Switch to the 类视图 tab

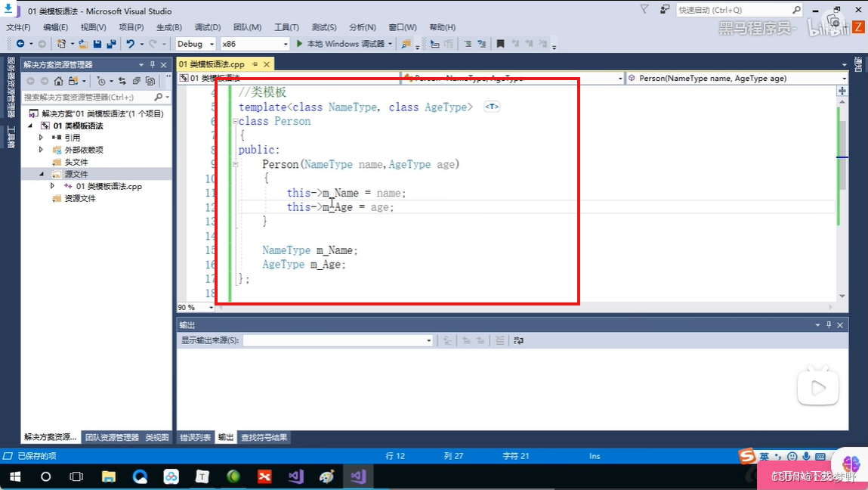(x=156, y=437)
